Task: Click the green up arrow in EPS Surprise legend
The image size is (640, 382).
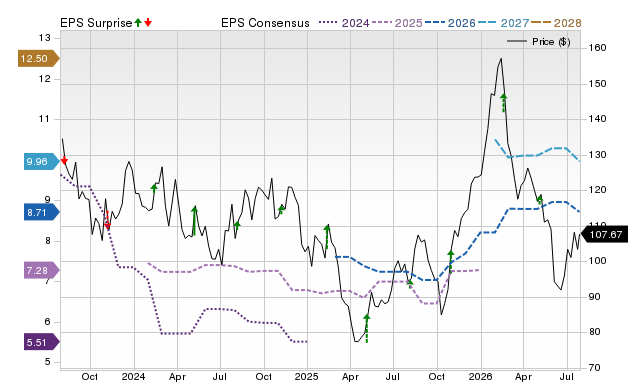Action: pos(138,22)
